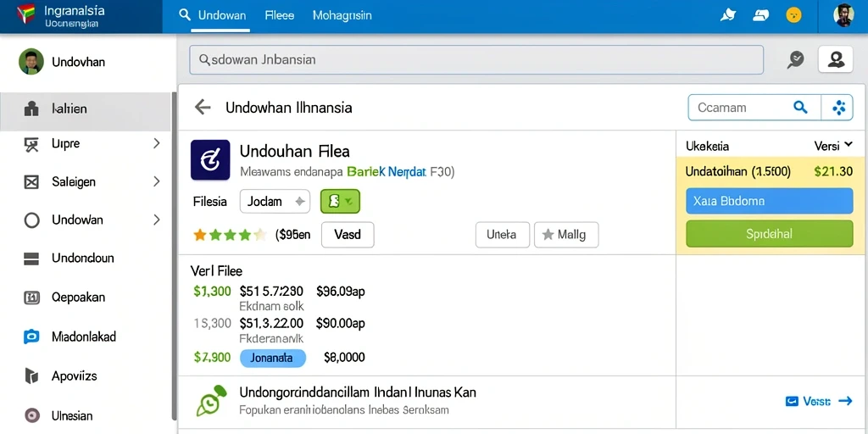Open the Undongorcinddancillam Ihdanl Inunas Kan item
The height and width of the screenshot is (434, 868).
[359, 392]
